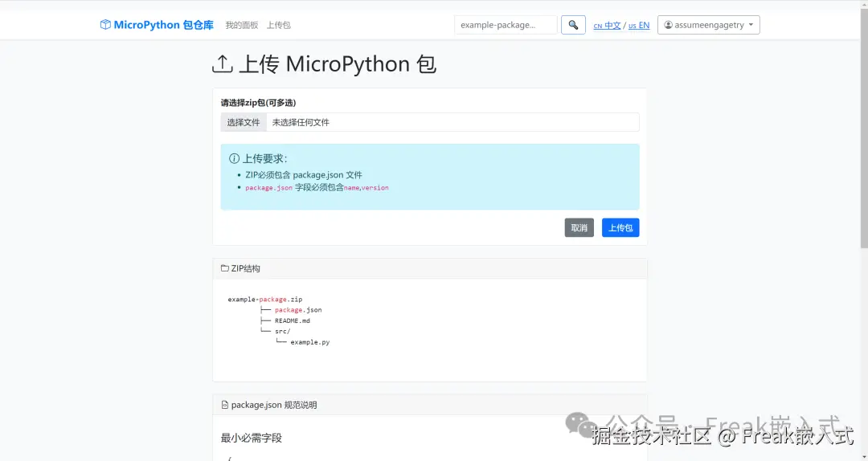Click the blue 上传包 submit button
Screen dimensions: 868x461
coord(620,227)
